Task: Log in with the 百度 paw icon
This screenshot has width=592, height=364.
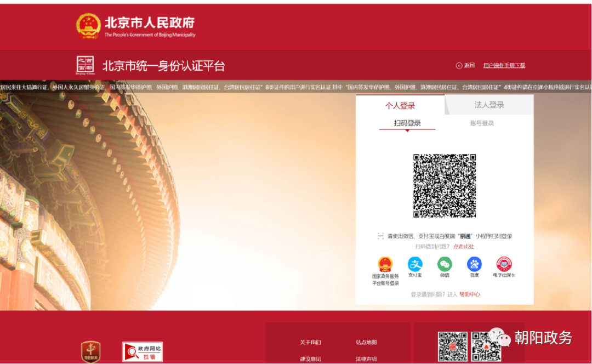Action: (474, 264)
